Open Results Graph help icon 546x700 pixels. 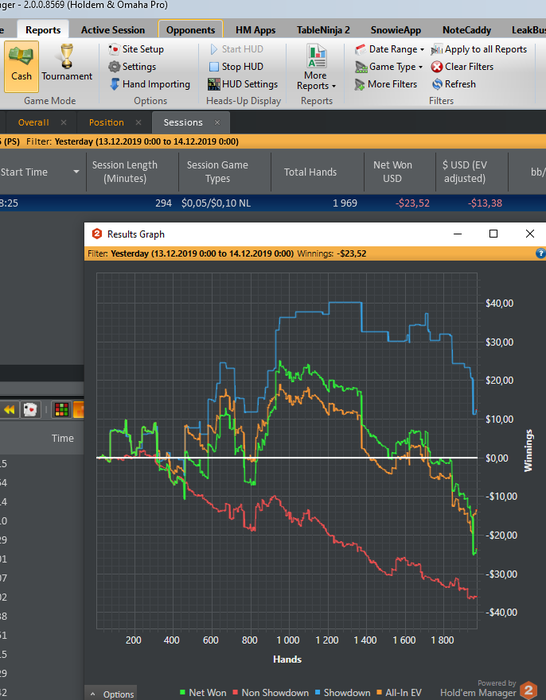coord(540,254)
